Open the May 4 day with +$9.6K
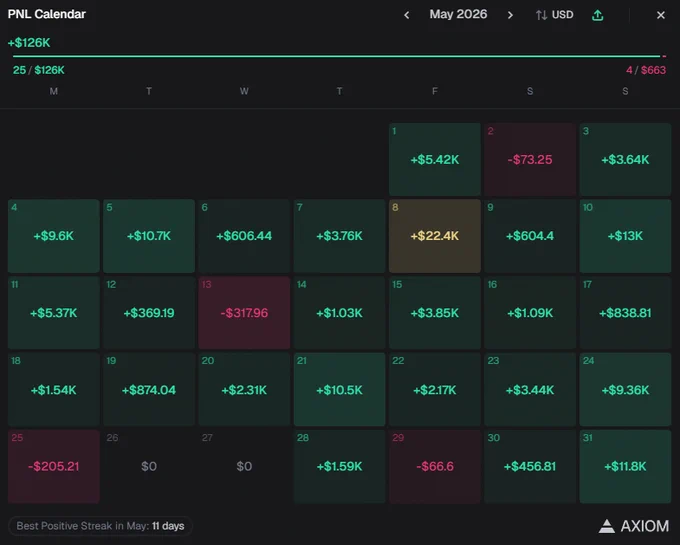680x545 pixels. [x=53, y=236]
